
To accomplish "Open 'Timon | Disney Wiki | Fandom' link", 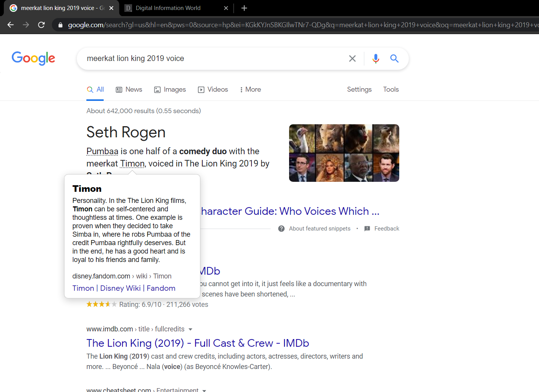I will click(x=124, y=288).
